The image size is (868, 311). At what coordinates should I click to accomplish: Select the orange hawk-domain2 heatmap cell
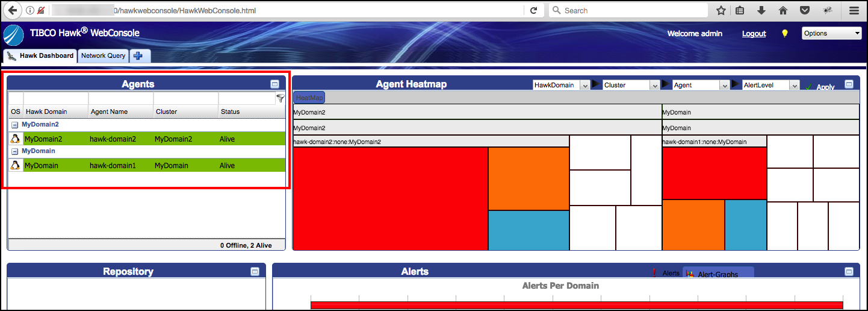[x=529, y=178]
